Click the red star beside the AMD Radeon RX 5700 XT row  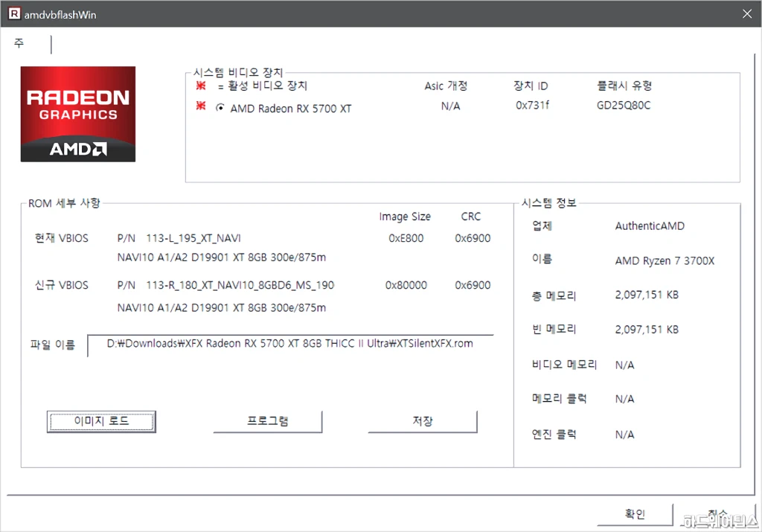[x=201, y=106]
